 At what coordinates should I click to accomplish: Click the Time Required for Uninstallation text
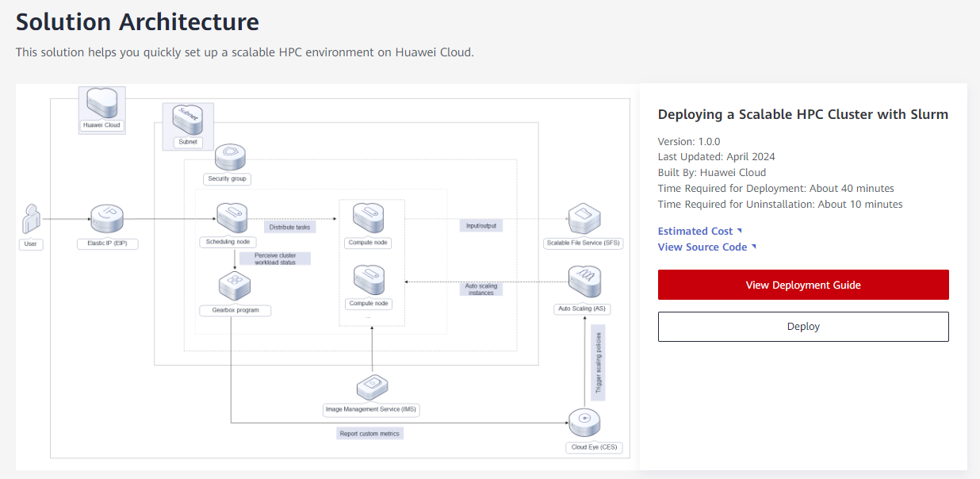point(780,204)
